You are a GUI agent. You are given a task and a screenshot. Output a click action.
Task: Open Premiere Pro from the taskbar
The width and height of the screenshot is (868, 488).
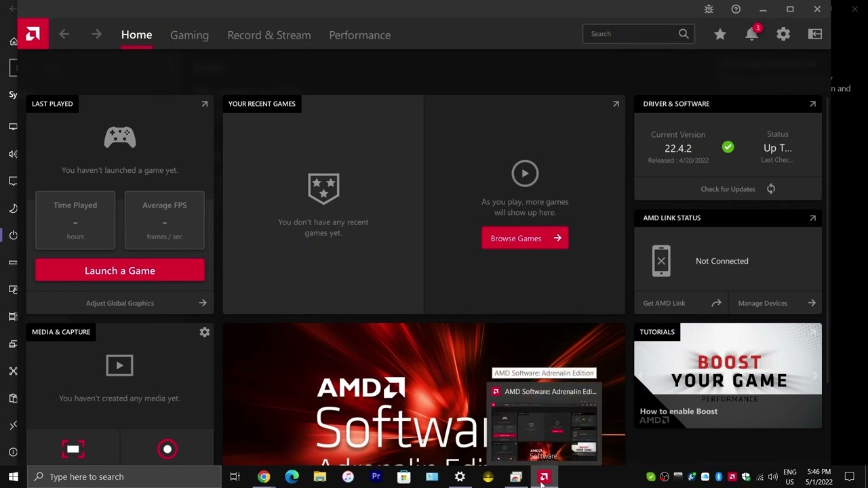[376, 476]
